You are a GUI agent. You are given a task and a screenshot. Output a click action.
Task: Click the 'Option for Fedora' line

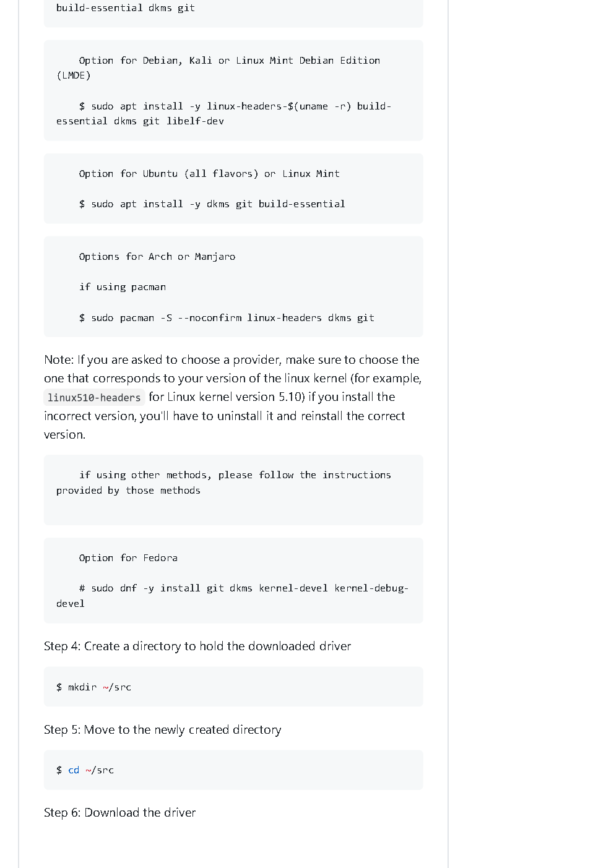pos(128,558)
